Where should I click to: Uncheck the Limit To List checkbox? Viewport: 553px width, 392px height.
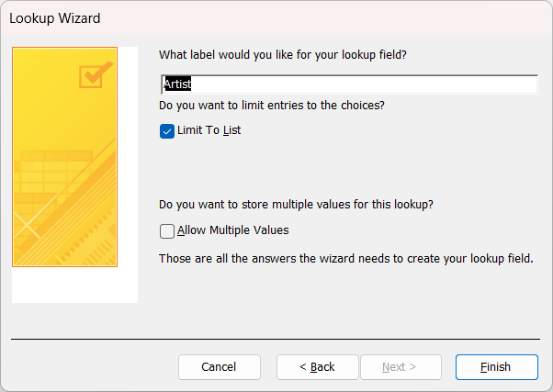(x=167, y=130)
